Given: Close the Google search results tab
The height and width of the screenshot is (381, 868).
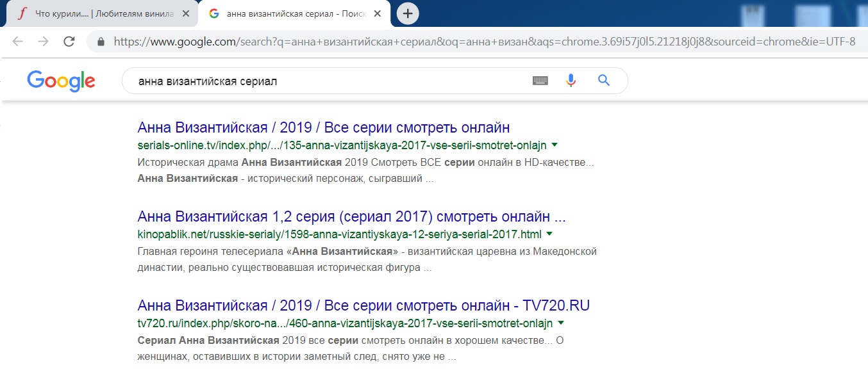Looking at the screenshot, I should 377,14.
